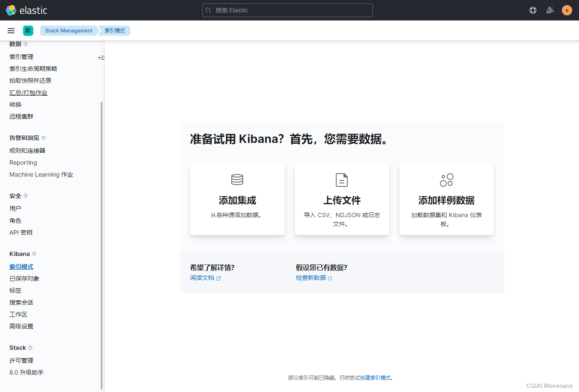
Task: Open the user avatar menu
Action: coord(567,10)
